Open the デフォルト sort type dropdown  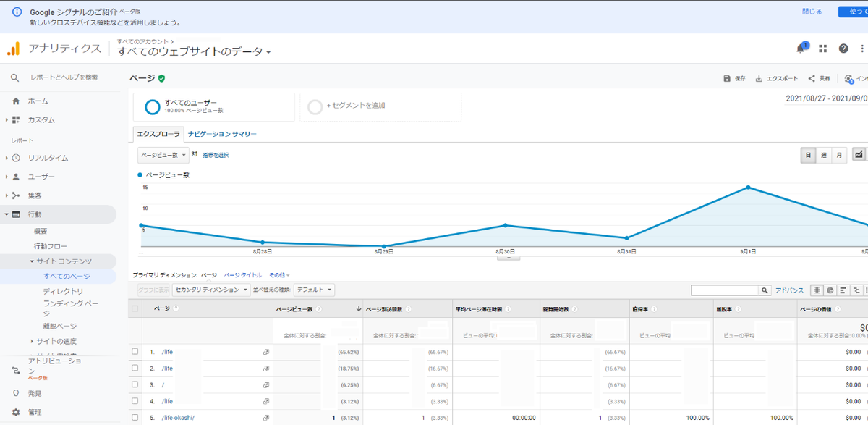tap(315, 290)
